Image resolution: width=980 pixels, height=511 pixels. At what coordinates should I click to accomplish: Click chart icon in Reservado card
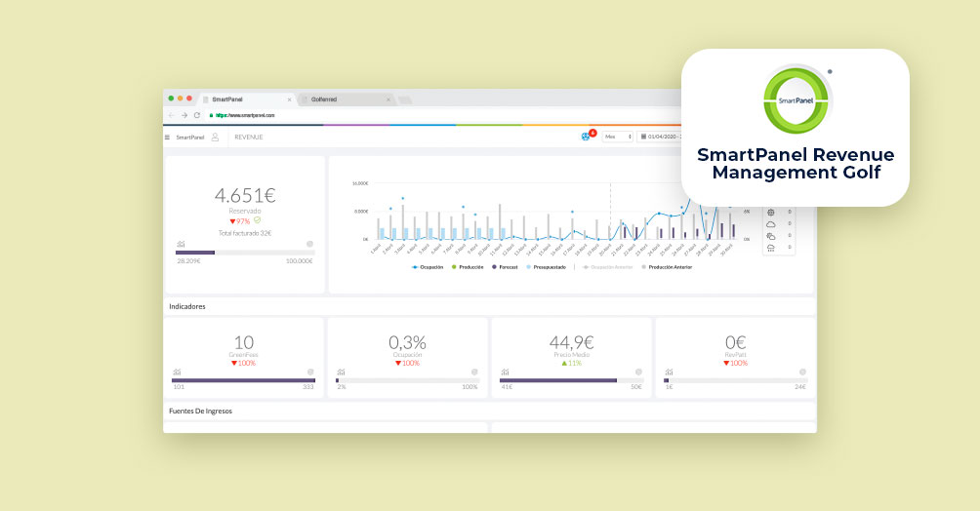click(181, 244)
